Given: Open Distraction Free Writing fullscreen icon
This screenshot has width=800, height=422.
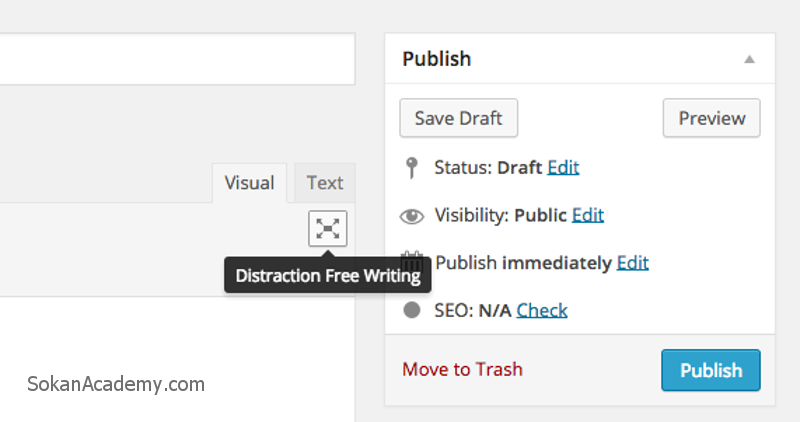Looking at the screenshot, I should (x=328, y=228).
